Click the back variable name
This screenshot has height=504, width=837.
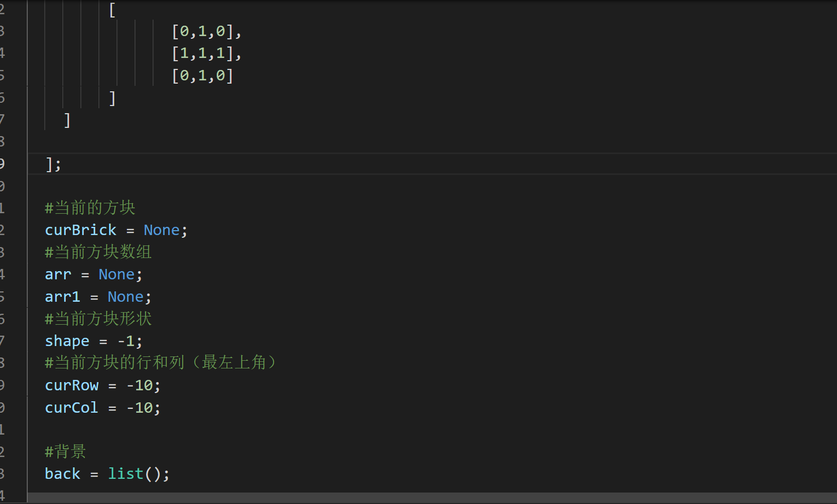[x=62, y=474]
